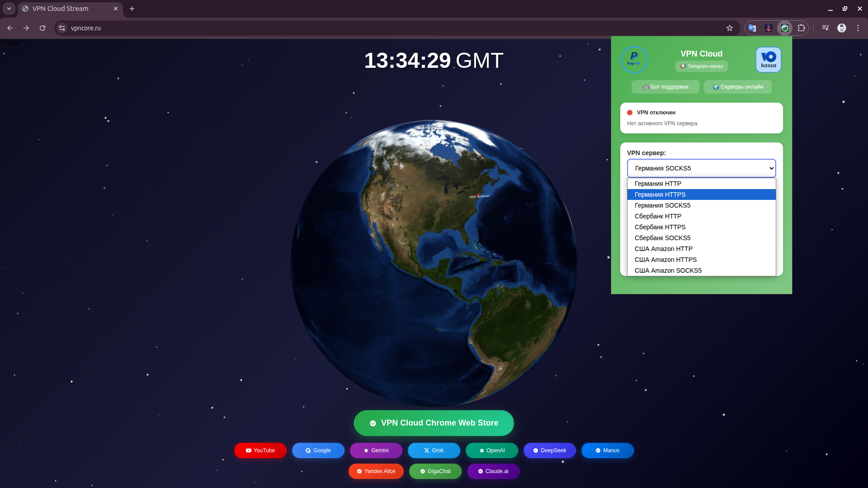The width and height of the screenshot is (868, 488).
Task: Open the media controls icon
Action: [x=826, y=28]
